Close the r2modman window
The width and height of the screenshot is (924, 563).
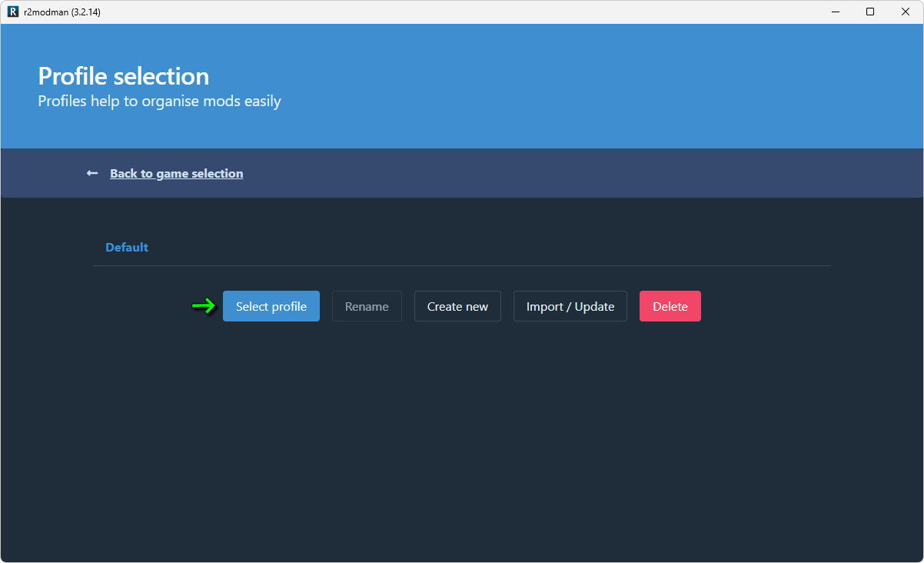(x=906, y=12)
